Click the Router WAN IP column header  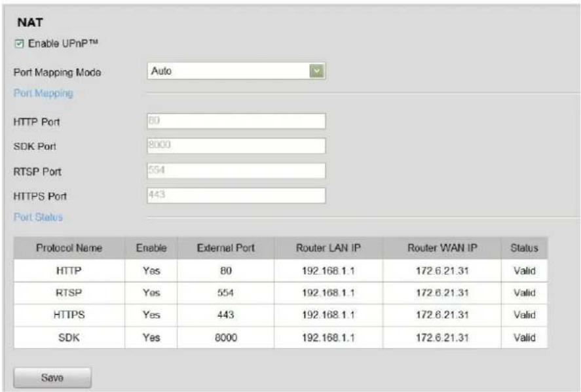tap(442, 248)
